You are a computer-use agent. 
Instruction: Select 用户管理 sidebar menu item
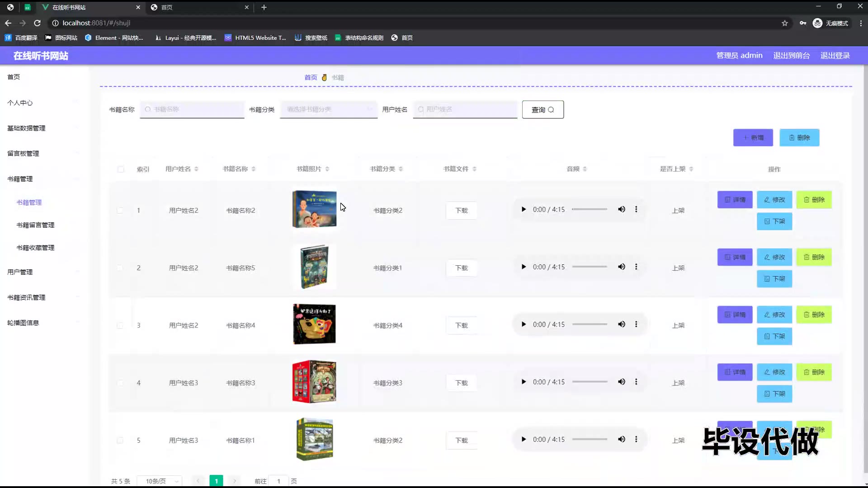coord(20,272)
